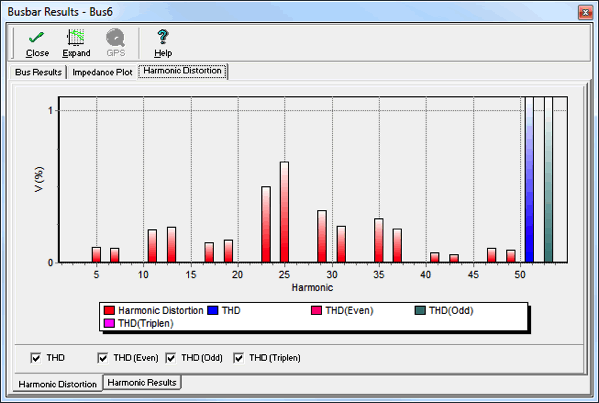This screenshot has width=599, height=403.
Task: Click the magenta THD(Triplen) legend swatch
Action: pos(109,324)
